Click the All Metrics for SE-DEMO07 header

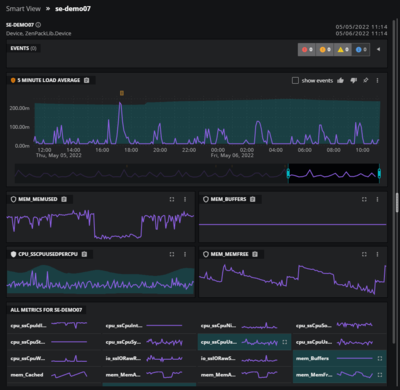(46, 310)
